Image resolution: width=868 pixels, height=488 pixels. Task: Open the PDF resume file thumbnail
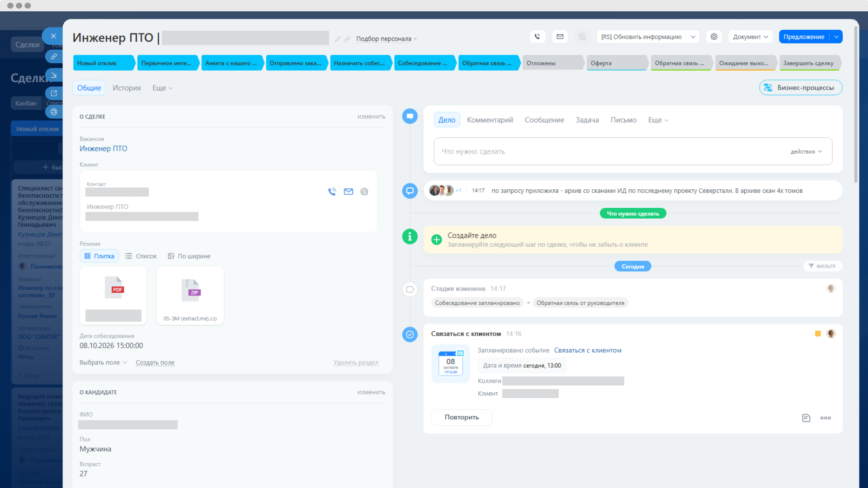tap(113, 296)
